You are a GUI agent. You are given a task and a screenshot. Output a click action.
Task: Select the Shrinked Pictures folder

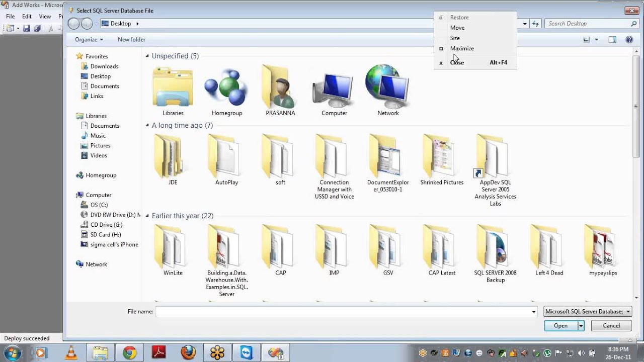click(442, 160)
